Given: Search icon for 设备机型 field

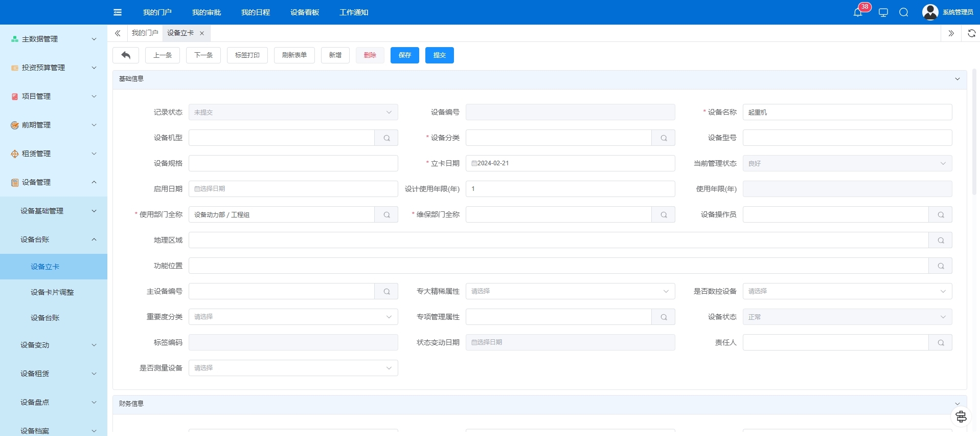Looking at the screenshot, I should [386, 138].
